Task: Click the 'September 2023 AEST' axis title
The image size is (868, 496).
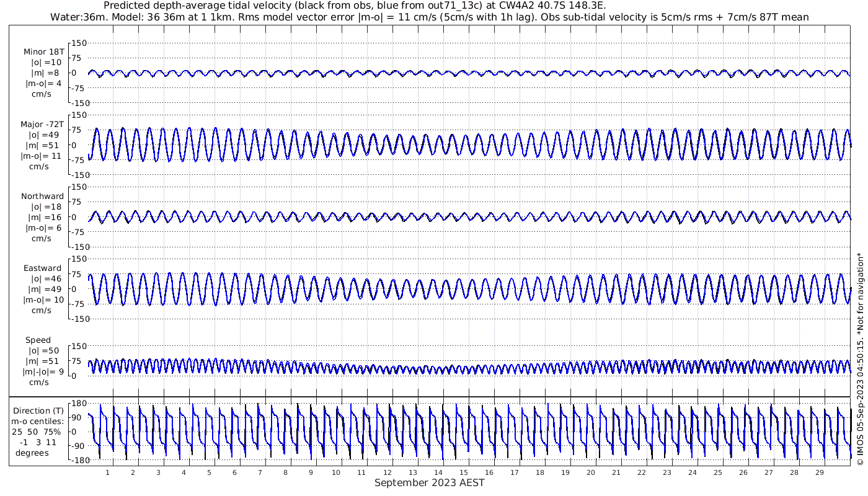Action: (430, 482)
